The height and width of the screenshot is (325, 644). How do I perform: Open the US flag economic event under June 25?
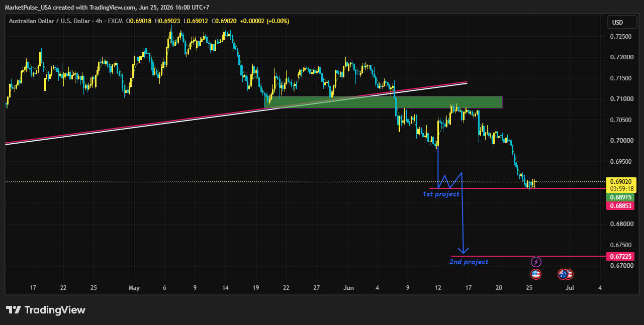pyautogui.click(x=536, y=274)
